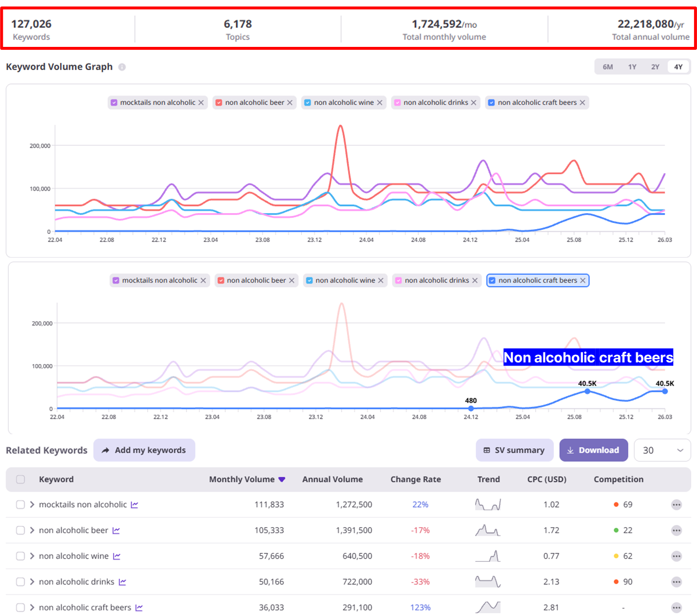The image size is (697, 616).
Task: Tick checkbox for non alcoholic drinks row
Action: pyautogui.click(x=20, y=582)
